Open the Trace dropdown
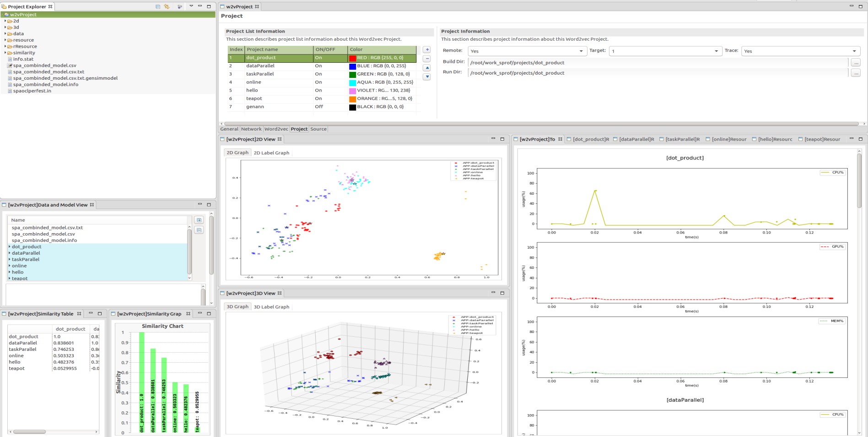868x437 pixels. (800, 51)
